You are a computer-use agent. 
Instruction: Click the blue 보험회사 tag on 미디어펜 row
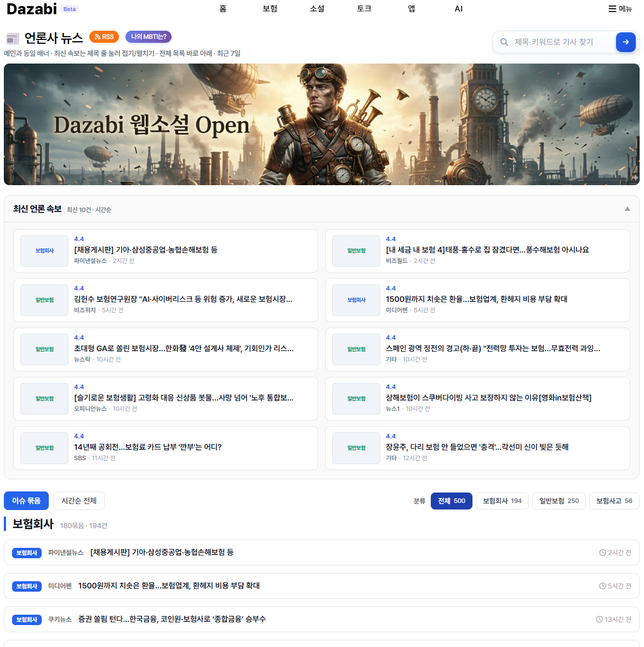coord(27,586)
